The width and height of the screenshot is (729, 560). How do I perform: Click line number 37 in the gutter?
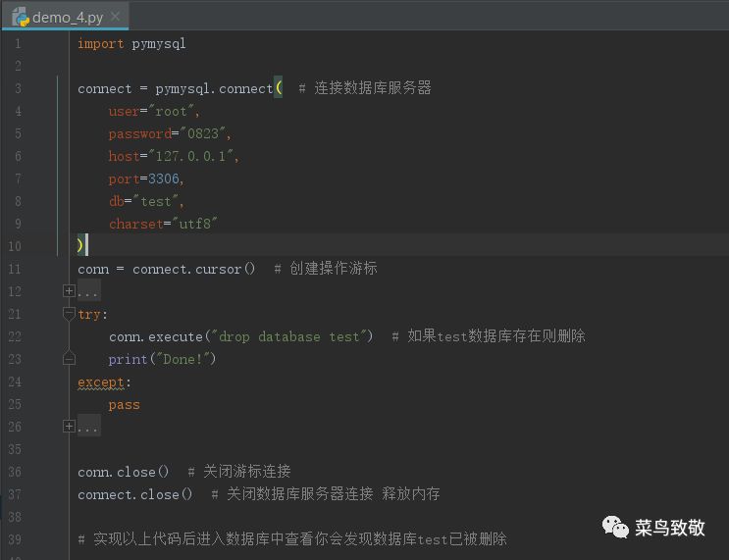tap(15, 494)
